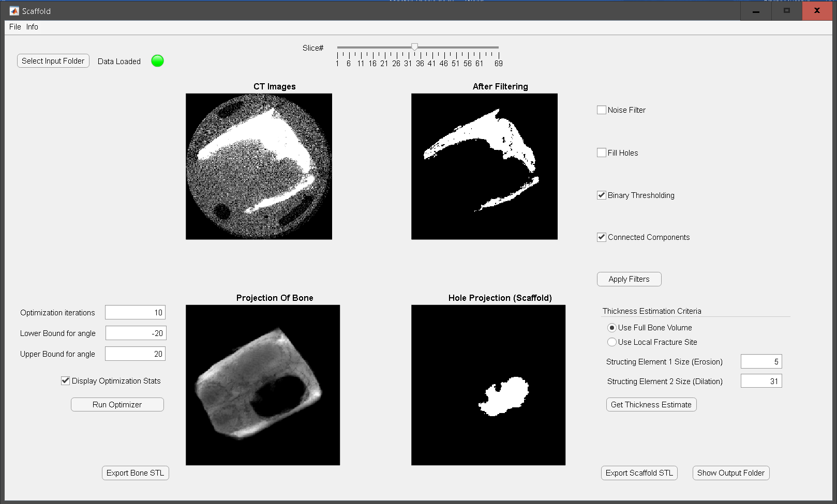Click the Upper Bound for angle field

coord(136,354)
